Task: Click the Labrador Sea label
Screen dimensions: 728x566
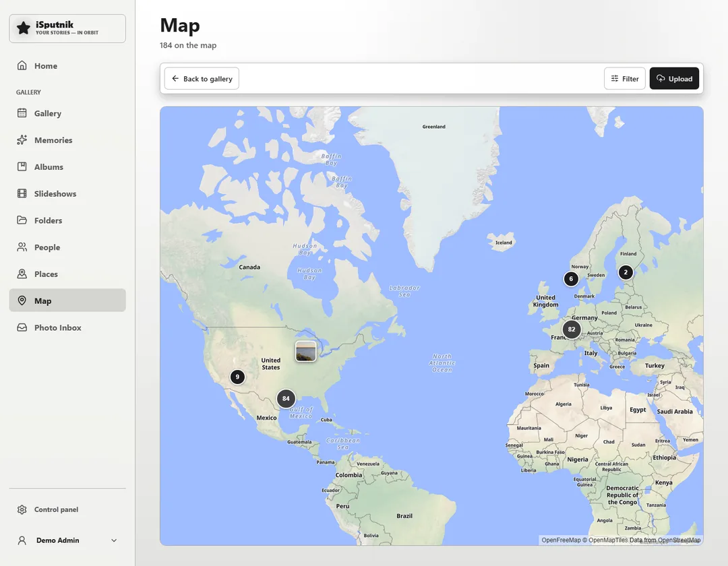Action: [404, 291]
